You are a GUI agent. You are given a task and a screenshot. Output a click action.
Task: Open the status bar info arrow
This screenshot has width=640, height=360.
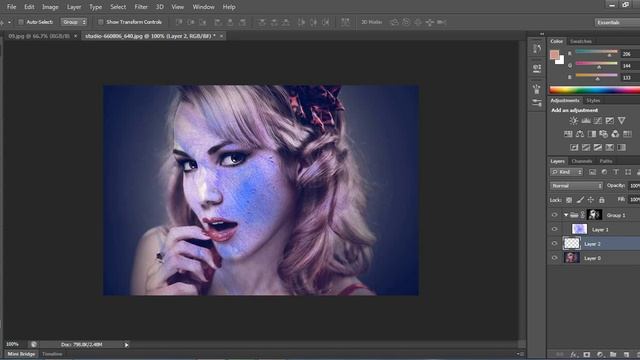click(127, 345)
